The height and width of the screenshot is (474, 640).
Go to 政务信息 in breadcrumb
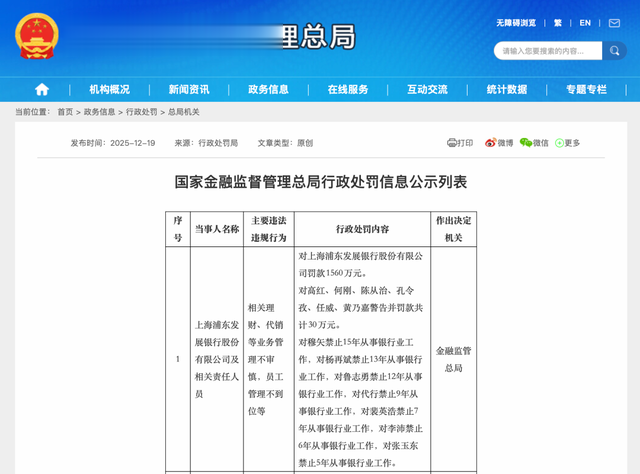click(99, 112)
